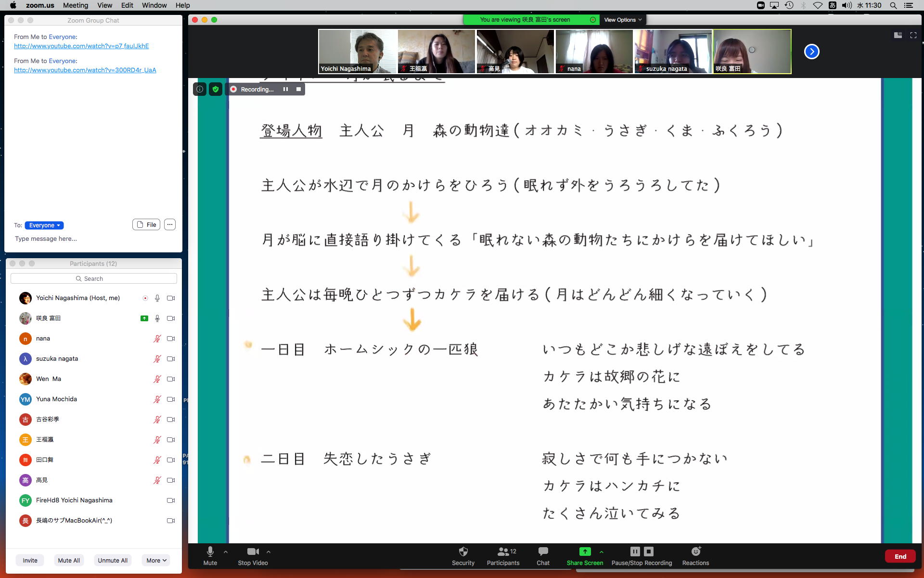Open the Everyone recipient dropdown

click(x=44, y=225)
